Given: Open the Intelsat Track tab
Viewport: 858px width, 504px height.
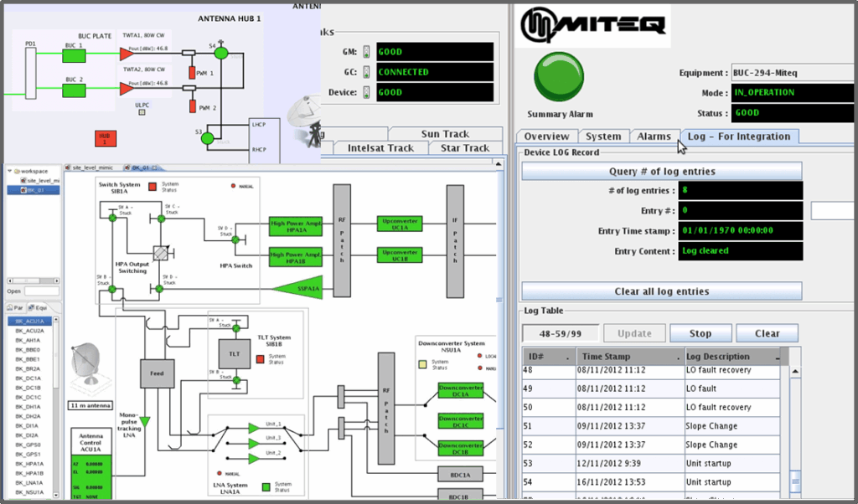Looking at the screenshot, I should (380, 148).
